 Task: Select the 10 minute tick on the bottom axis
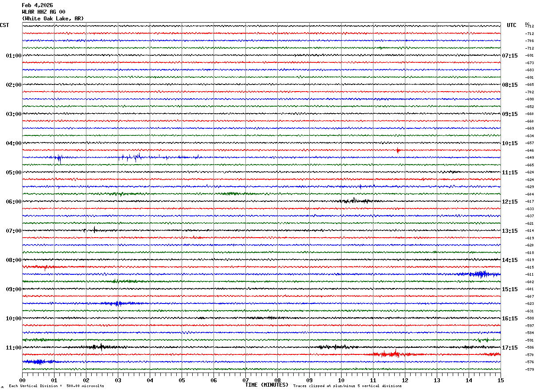click(x=341, y=380)
